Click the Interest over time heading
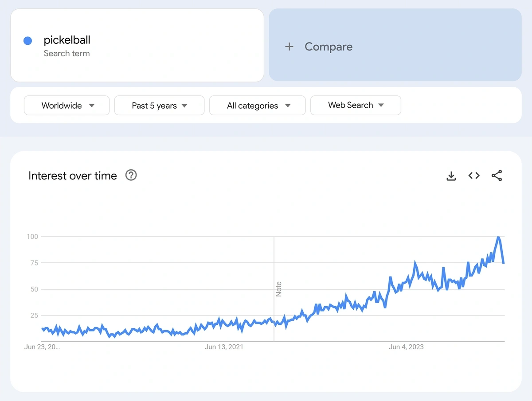This screenshot has height=401, width=532. pyautogui.click(x=73, y=176)
